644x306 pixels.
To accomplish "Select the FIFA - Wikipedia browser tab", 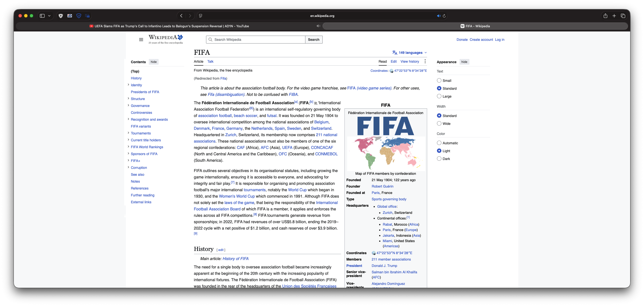I will pos(475,26).
